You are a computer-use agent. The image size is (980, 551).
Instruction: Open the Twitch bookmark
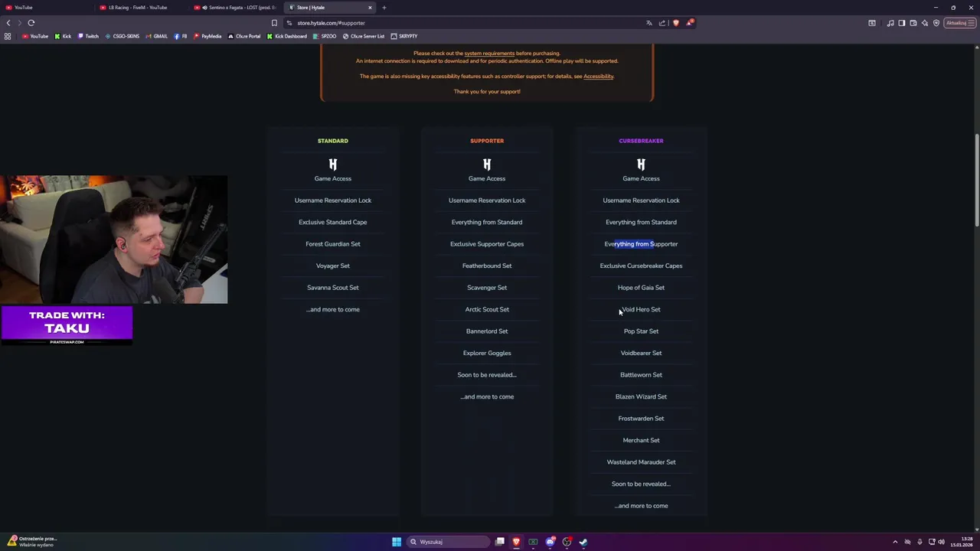pos(88,36)
